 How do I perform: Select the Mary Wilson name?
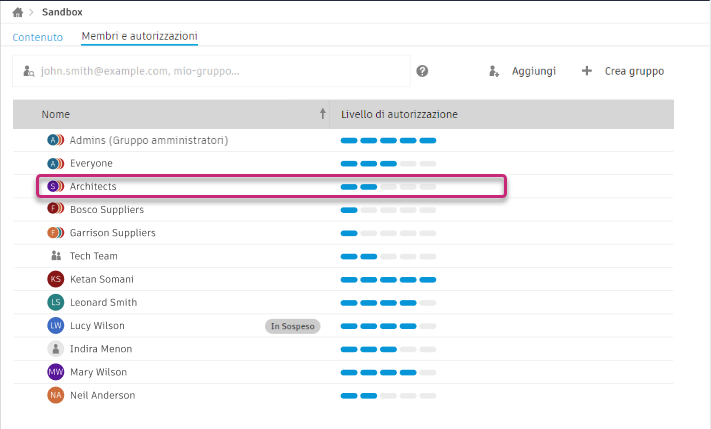98,372
